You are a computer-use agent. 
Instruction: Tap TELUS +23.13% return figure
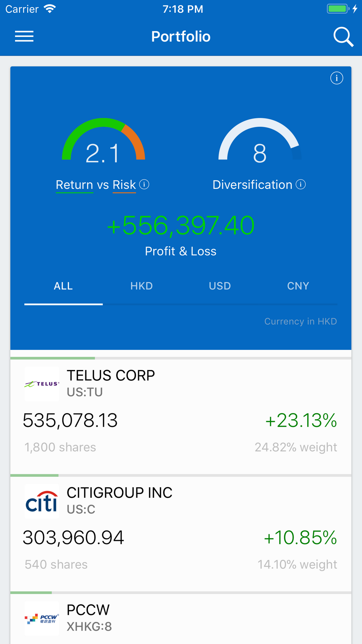click(x=301, y=420)
